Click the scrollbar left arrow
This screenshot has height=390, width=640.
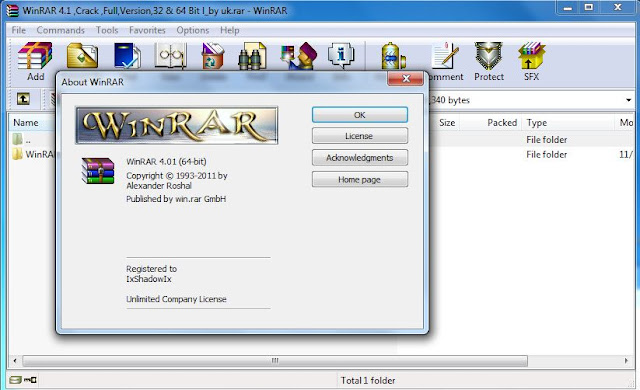point(15,361)
